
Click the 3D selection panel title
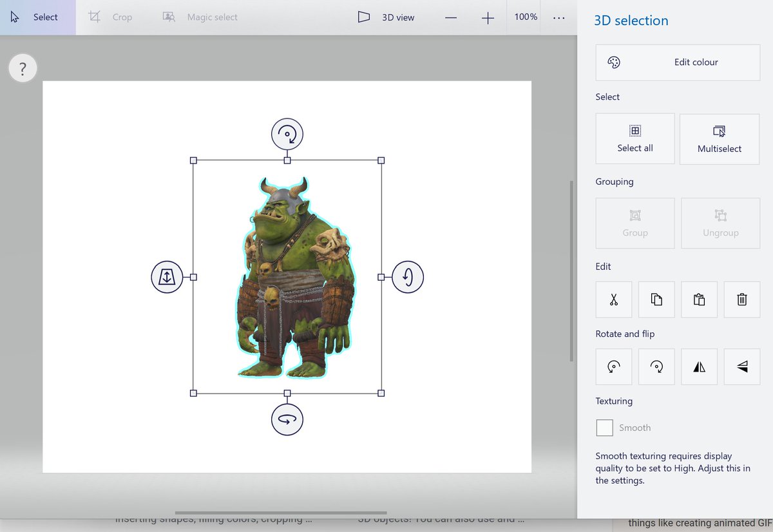[631, 21]
